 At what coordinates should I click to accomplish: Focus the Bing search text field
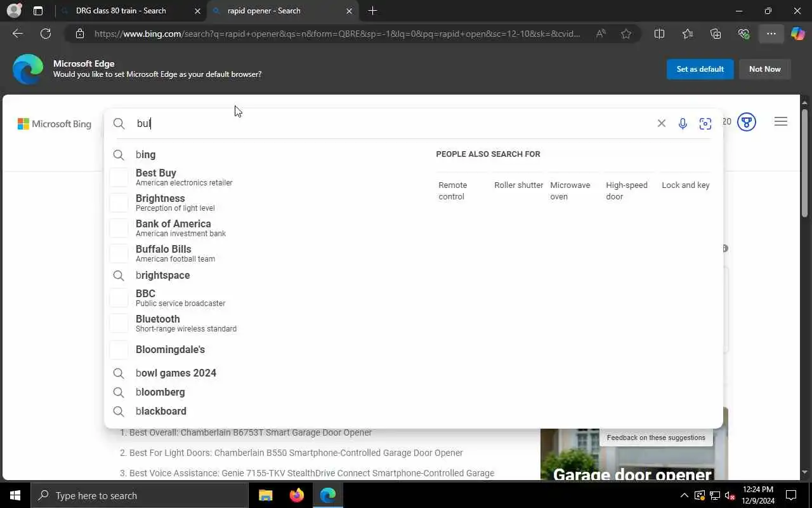(x=393, y=123)
